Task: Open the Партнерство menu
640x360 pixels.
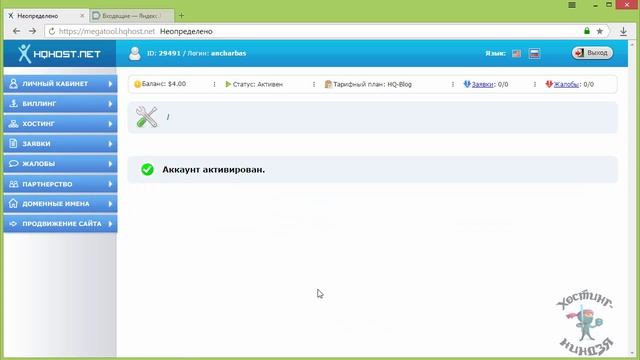Action: coord(60,184)
